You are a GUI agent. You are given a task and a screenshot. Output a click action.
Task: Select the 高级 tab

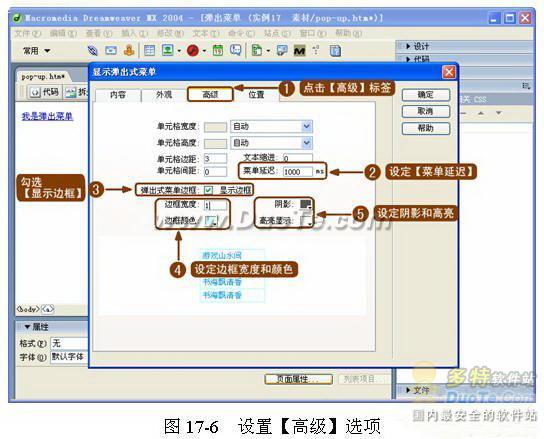(x=210, y=94)
